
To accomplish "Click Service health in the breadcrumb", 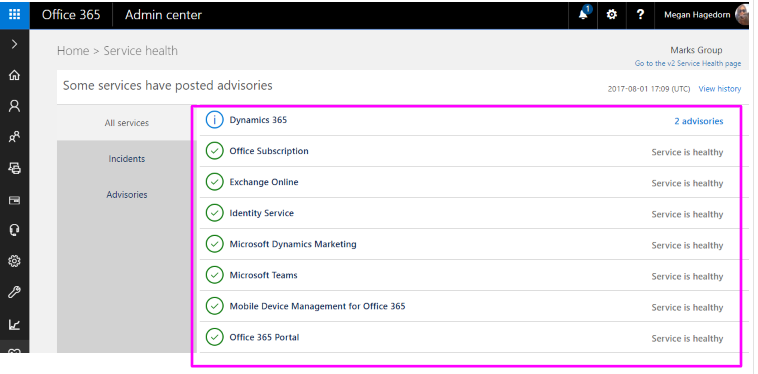I will 141,51.
